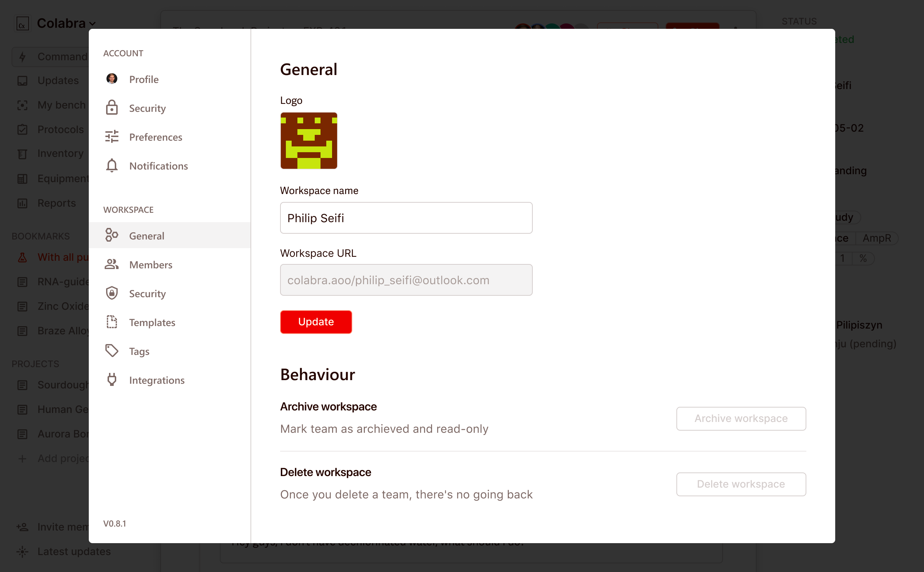Viewport: 924px width, 572px height.
Task: Click the Members people icon
Action: (x=112, y=264)
